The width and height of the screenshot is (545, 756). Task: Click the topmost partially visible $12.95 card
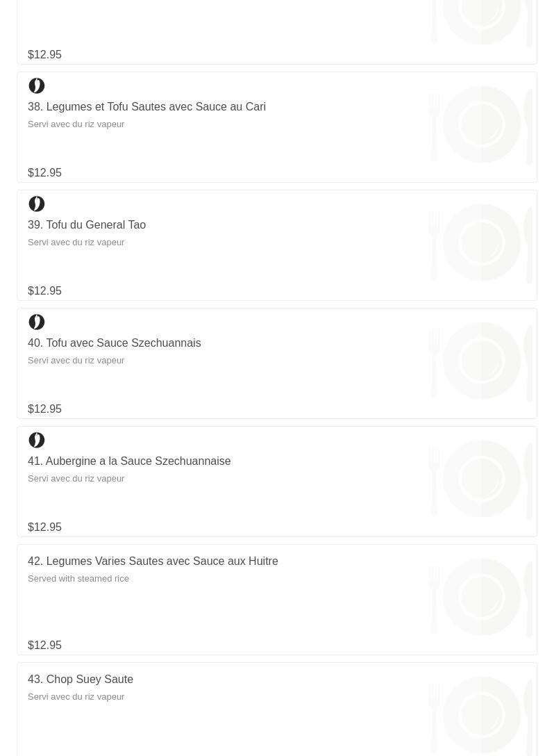click(x=277, y=32)
